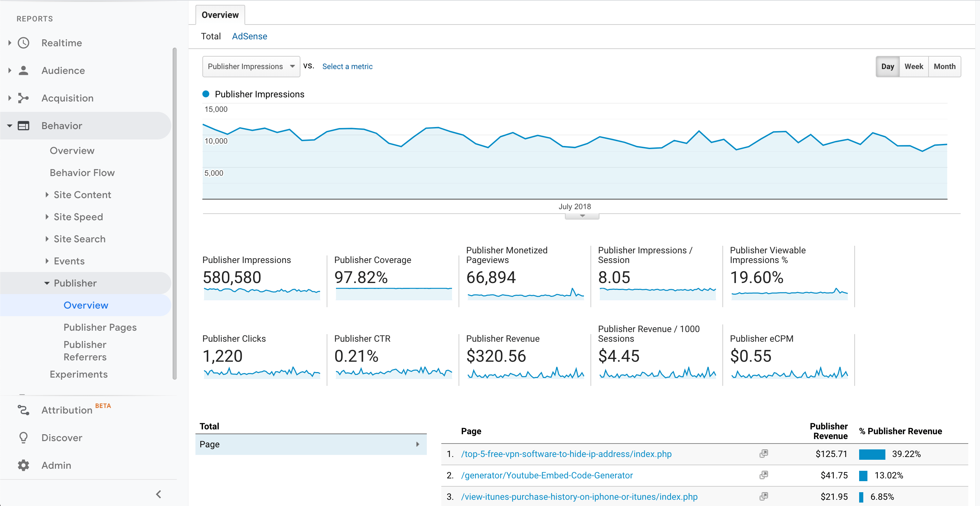Open the Publisher Impressions metric dropdown
980x506 pixels.
pyautogui.click(x=251, y=67)
